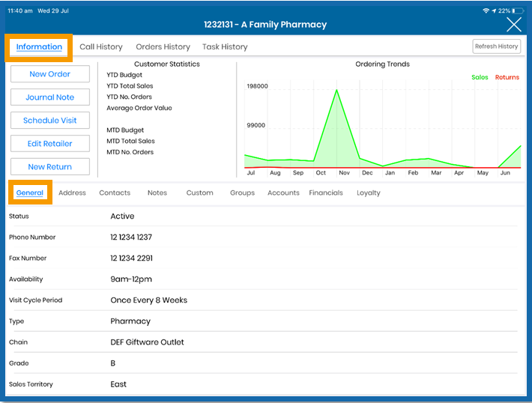Create a New Order

tap(50, 74)
